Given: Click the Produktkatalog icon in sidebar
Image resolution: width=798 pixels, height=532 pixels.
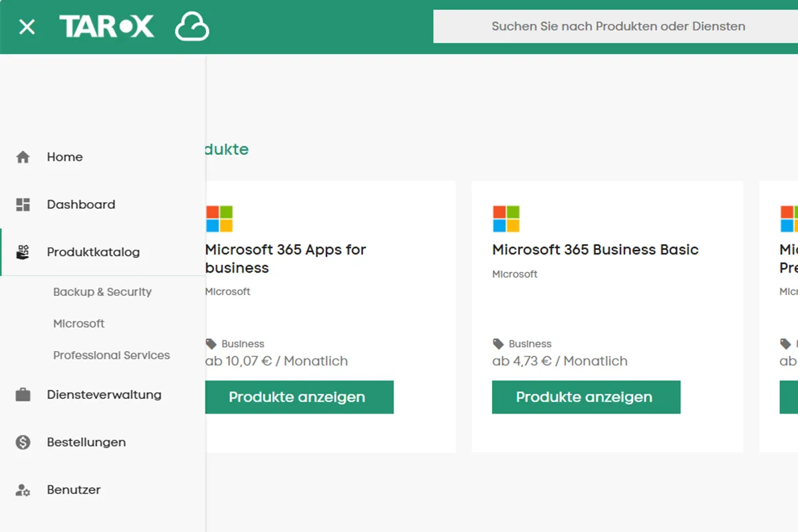Looking at the screenshot, I should tap(23, 252).
